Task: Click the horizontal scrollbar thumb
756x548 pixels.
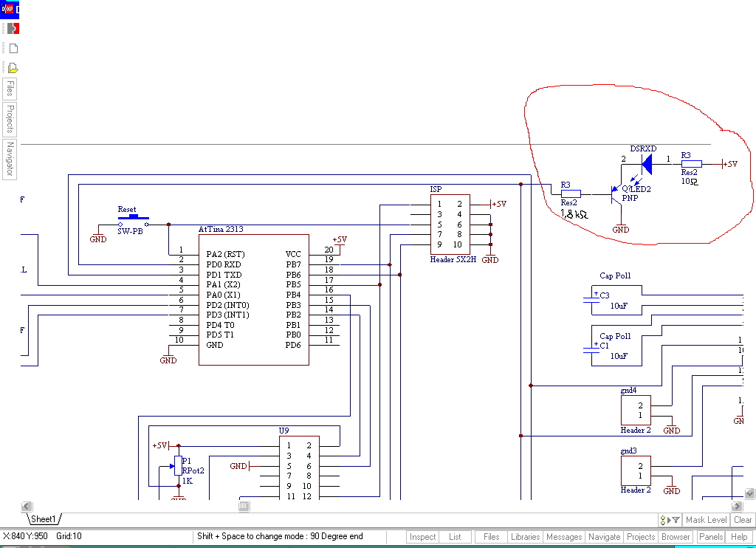Action: [x=244, y=506]
